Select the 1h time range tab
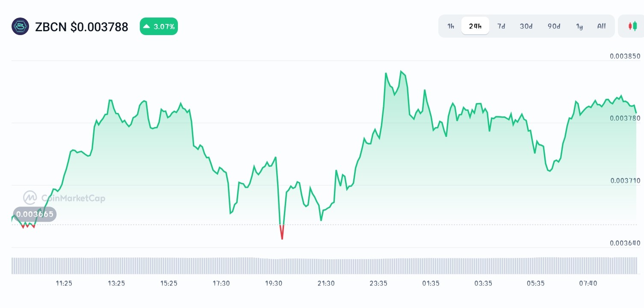Screen dimensions: 644x308 pyautogui.click(x=451, y=26)
